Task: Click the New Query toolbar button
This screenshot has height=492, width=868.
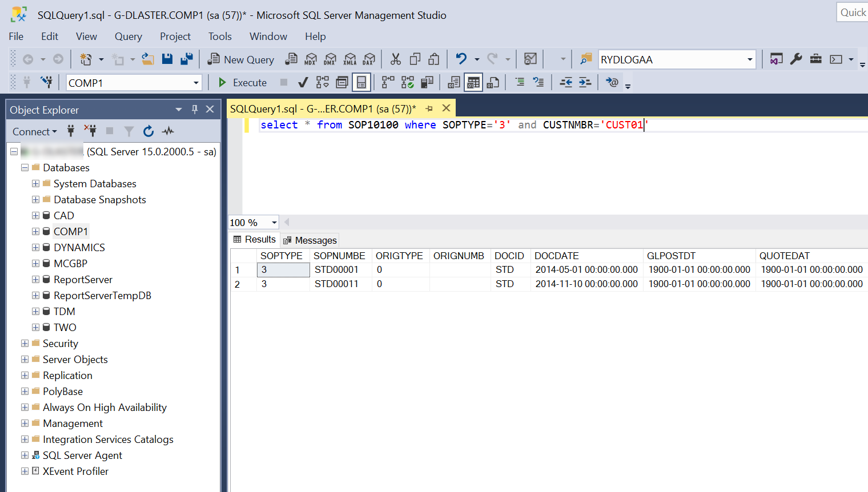Action: click(x=240, y=59)
